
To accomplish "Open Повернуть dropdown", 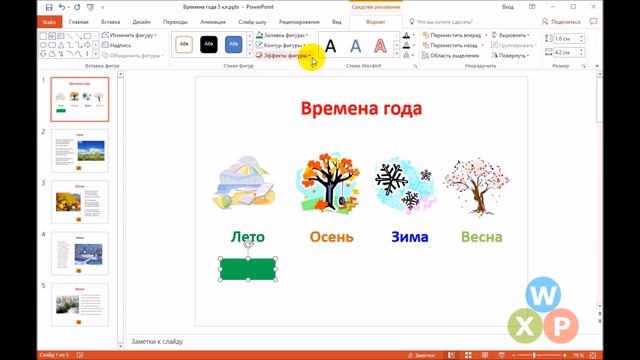I will 511,56.
